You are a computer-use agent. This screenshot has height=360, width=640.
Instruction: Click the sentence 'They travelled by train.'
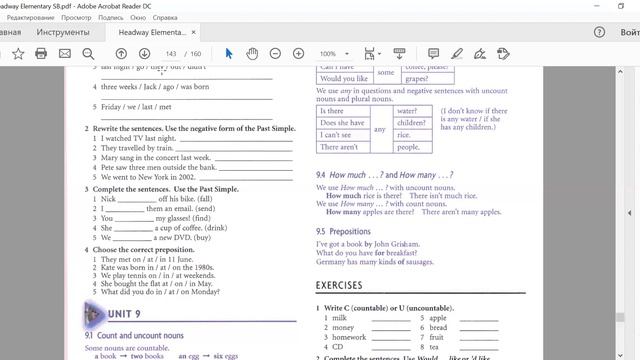(137, 148)
